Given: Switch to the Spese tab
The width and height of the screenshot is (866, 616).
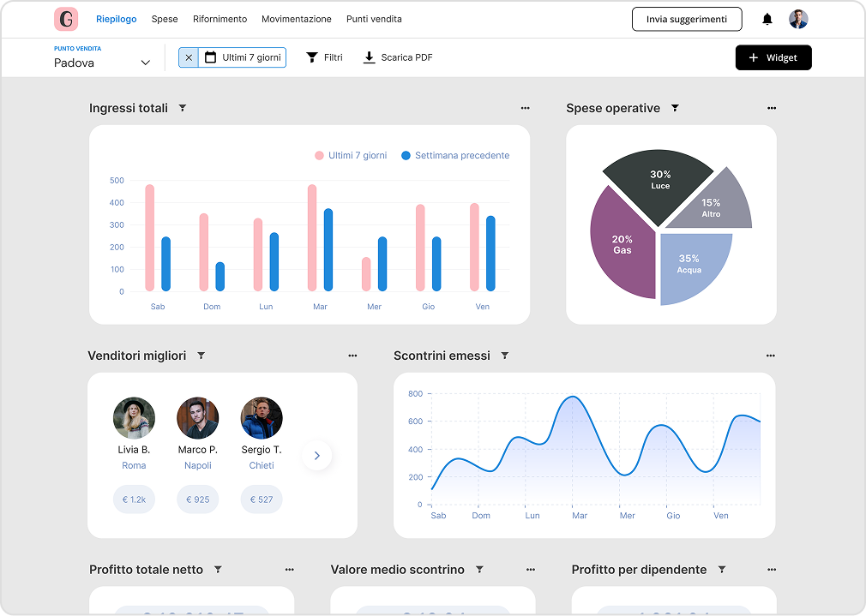Looking at the screenshot, I should [x=165, y=19].
